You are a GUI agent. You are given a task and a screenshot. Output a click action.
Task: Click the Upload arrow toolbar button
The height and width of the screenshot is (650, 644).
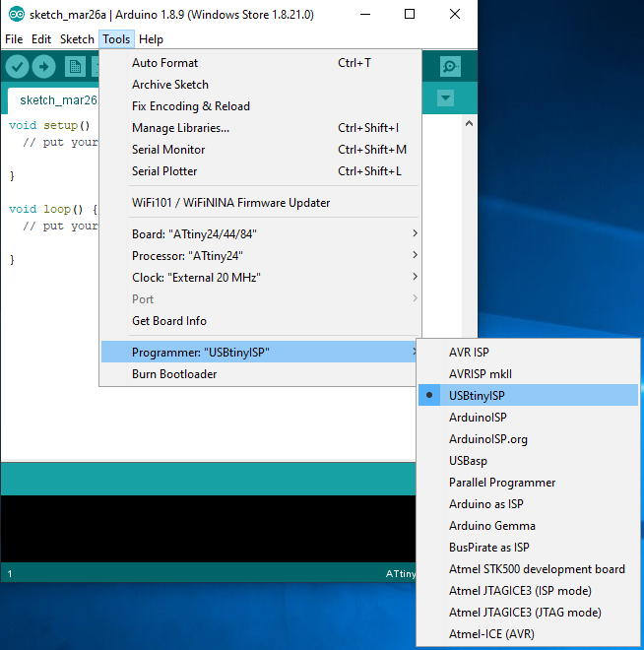44,66
